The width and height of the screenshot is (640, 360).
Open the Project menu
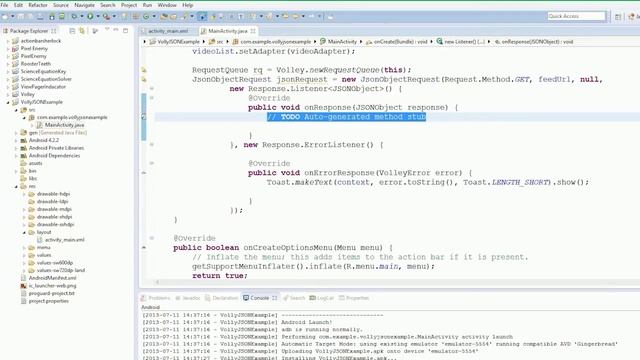(x=129, y=5)
